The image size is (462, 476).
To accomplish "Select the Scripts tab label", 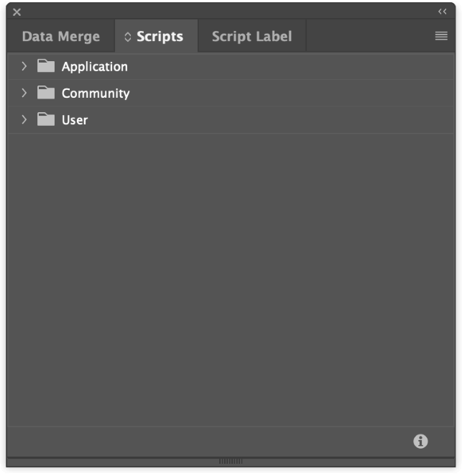I will (160, 37).
